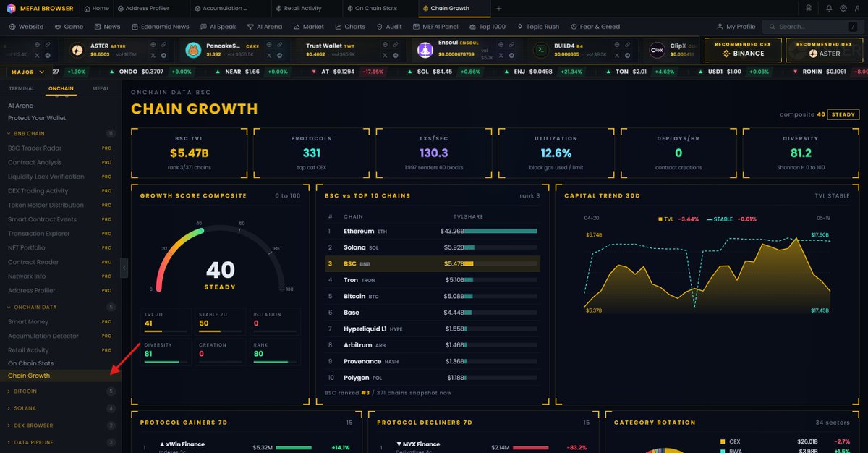
Task: Open MEFAI Panel in toolbar
Action: point(435,27)
